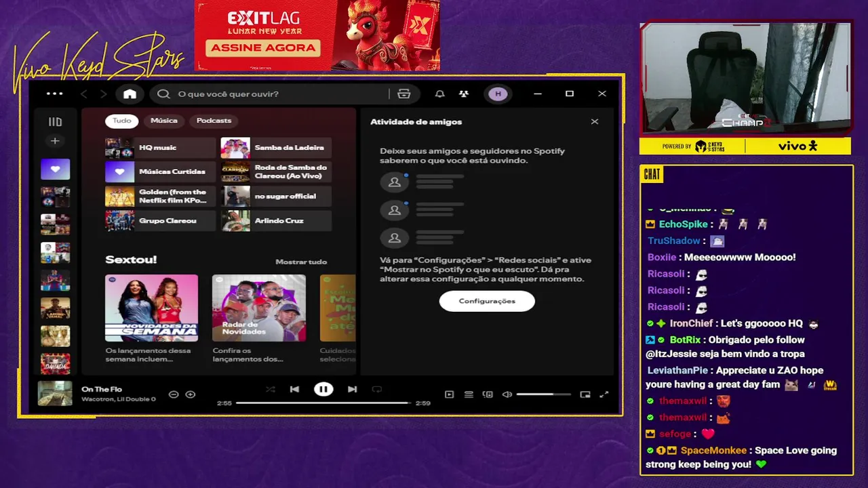
Task: Open Músicas Curtidas shortcut
Action: point(160,172)
